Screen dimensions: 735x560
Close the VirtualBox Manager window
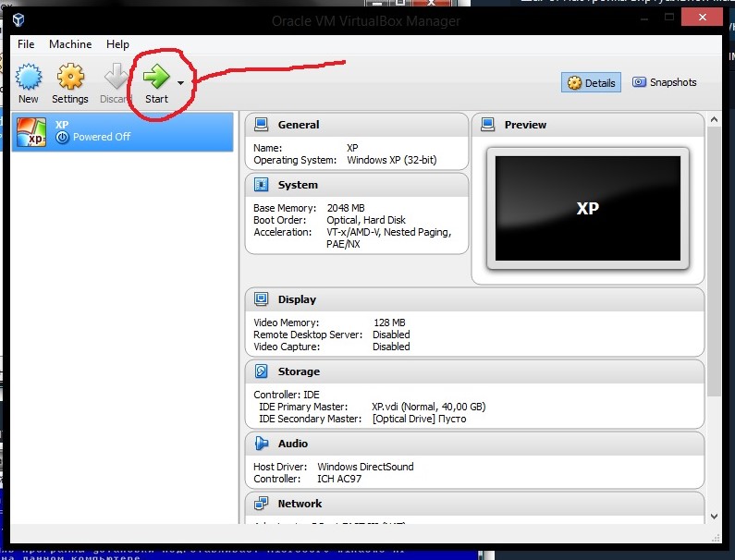702,18
